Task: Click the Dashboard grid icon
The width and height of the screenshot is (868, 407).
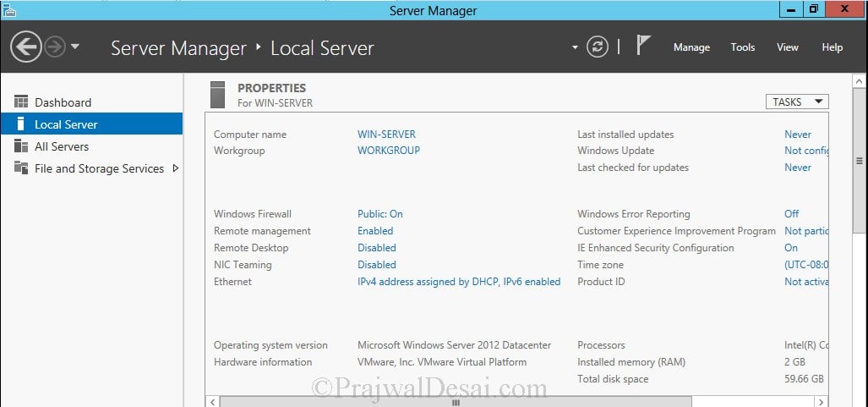Action: [21, 102]
